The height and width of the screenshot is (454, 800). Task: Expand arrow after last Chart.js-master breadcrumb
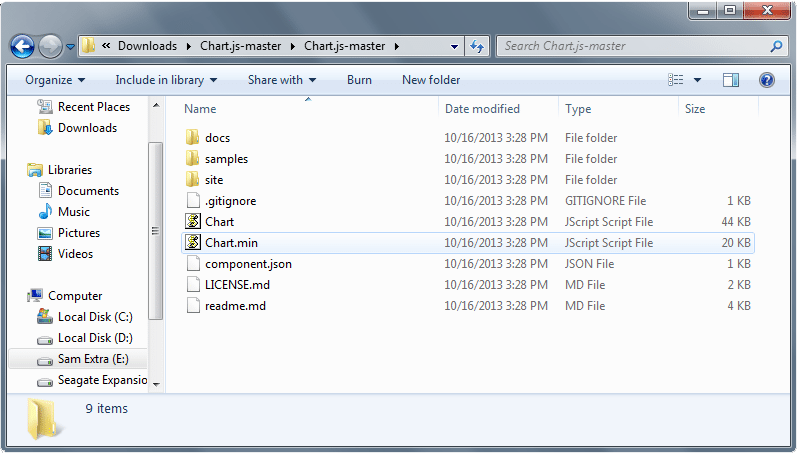click(x=396, y=46)
